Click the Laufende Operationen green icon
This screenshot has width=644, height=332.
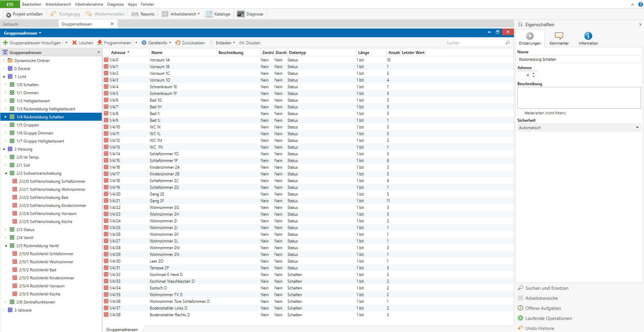pyautogui.click(x=520, y=318)
